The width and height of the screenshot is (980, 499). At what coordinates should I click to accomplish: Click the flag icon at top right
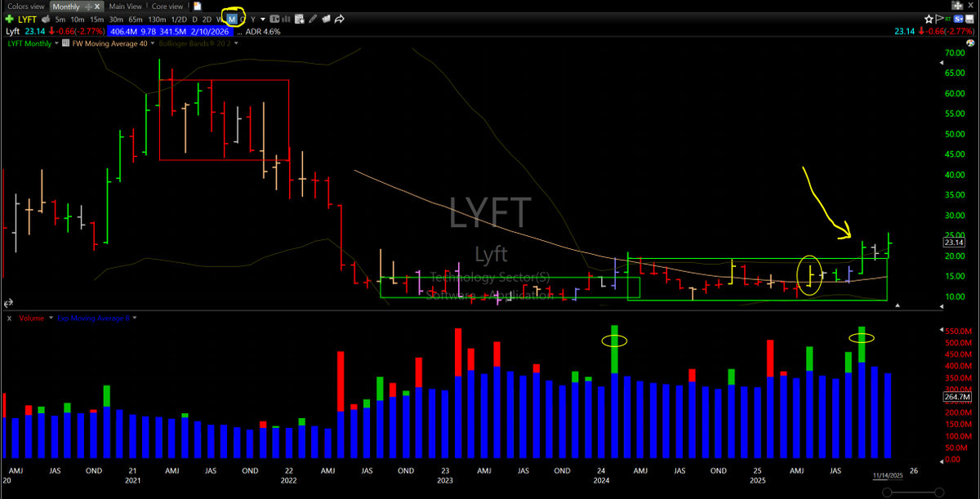[939, 19]
